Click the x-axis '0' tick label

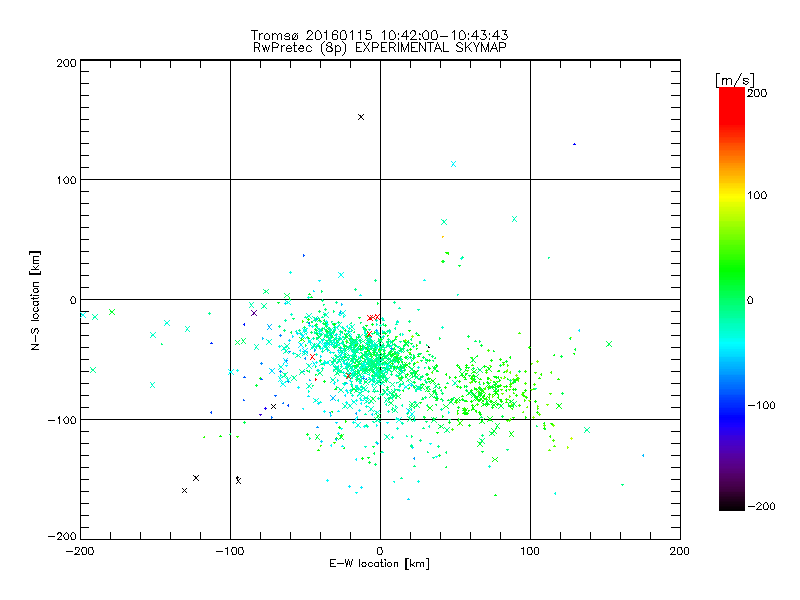(380, 551)
